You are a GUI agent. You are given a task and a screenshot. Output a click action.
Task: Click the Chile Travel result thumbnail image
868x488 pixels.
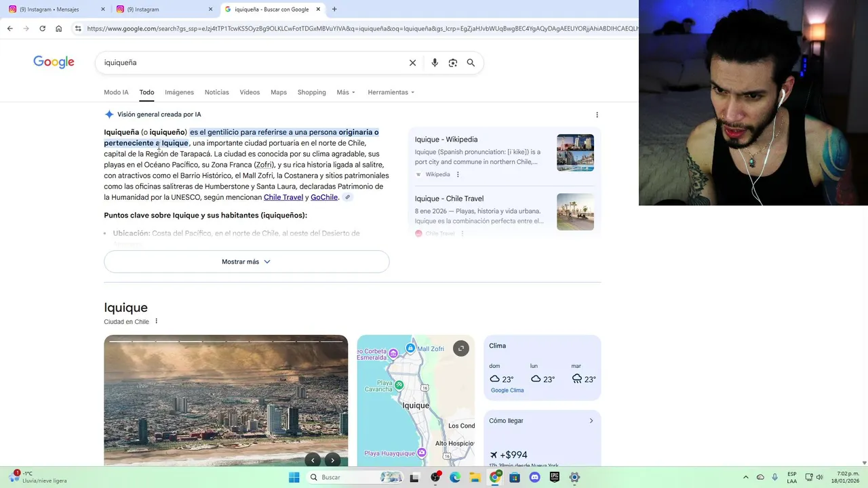[575, 211]
